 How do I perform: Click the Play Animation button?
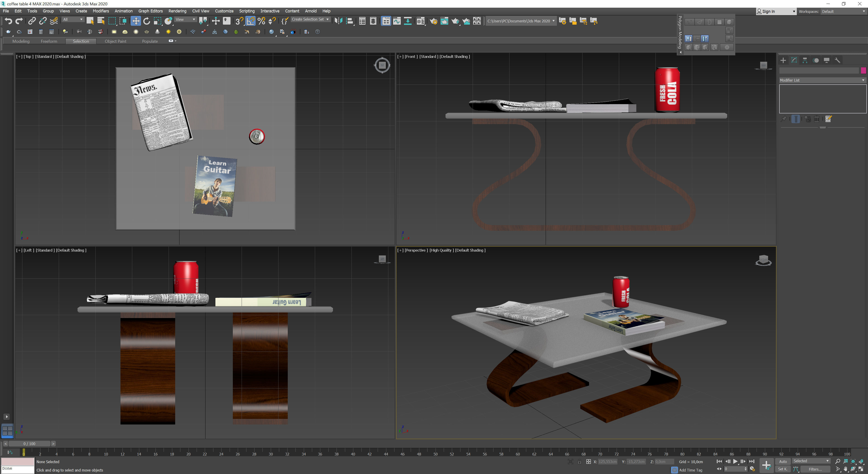[x=735, y=461]
